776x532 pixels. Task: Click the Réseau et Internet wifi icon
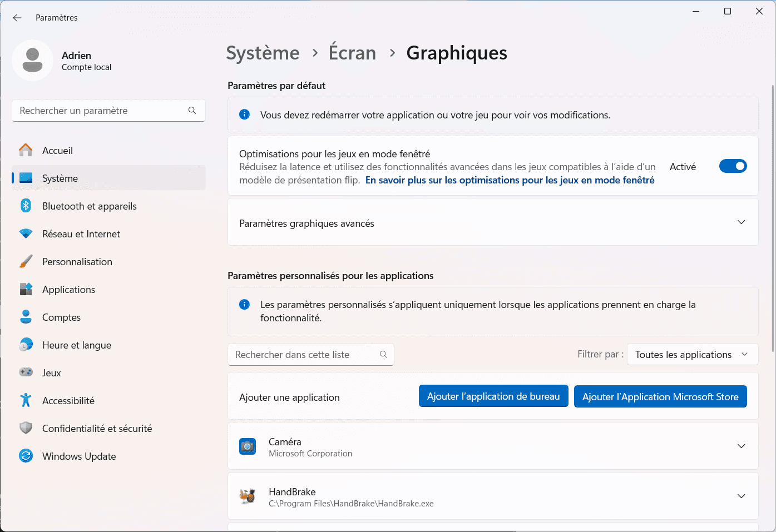[x=26, y=233]
